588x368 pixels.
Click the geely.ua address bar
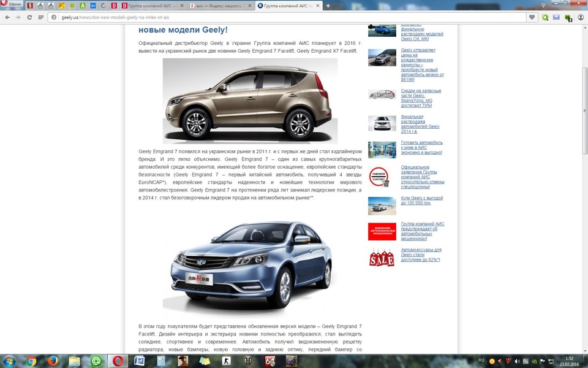click(x=287, y=17)
